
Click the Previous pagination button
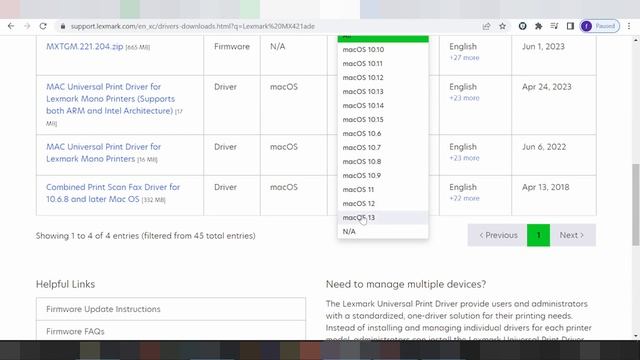tap(498, 235)
